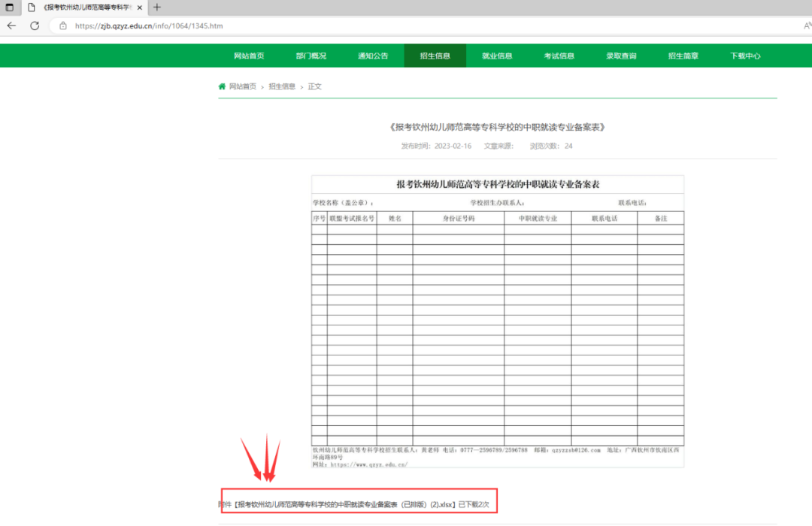Click the read aloud icon in address bar
This screenshot has height=526, width=812.
tap(807, 26)
